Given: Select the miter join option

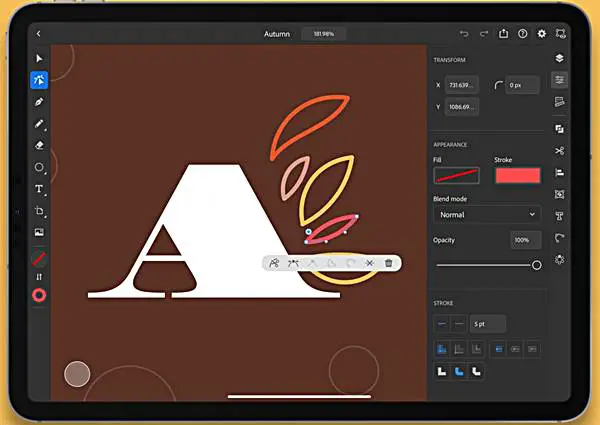Looking at the screenshot, I should [x=442, y=371].
